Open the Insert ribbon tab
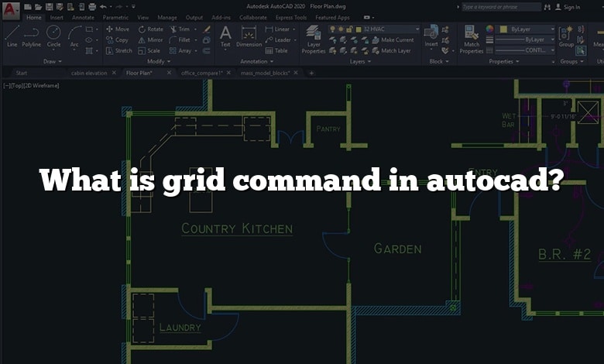 tap(57, 17)
